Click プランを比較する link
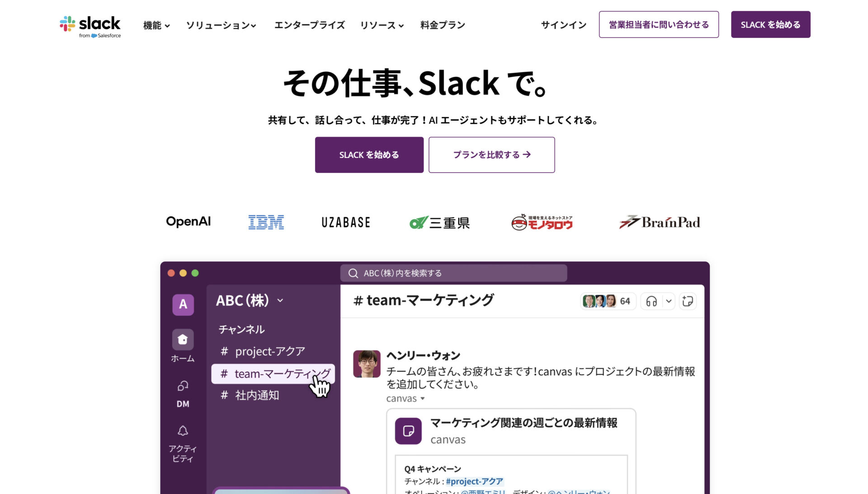Screen dimensions: 868x494 491,154
